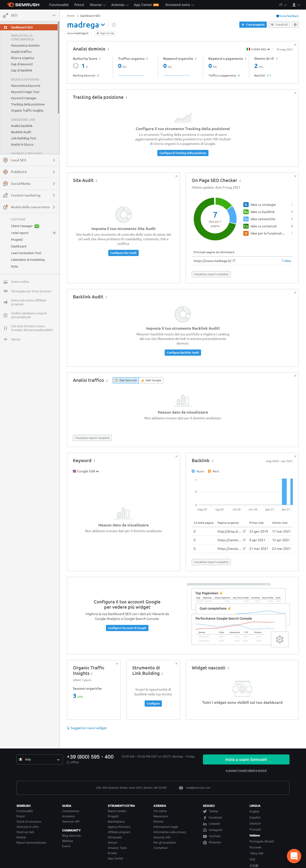Click Inizia a usare Semrush button
306x868 pixels.
coord(246,759)
